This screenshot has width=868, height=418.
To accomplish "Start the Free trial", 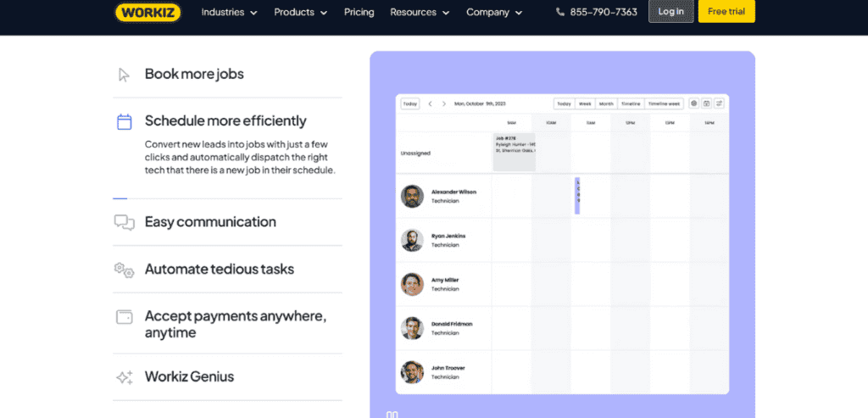I will point(726,12).
